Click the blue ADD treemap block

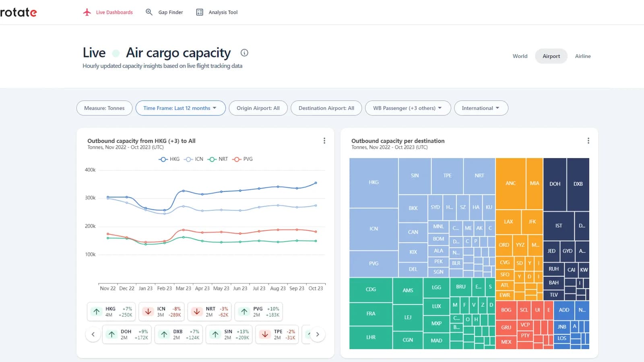[564, 310]
